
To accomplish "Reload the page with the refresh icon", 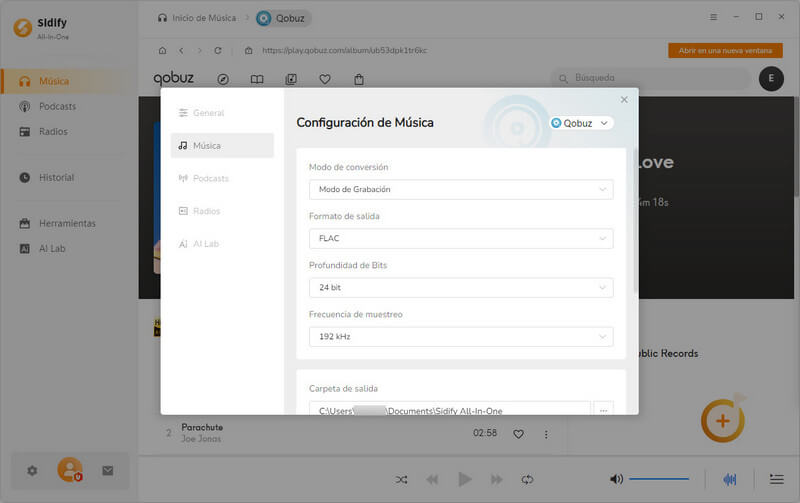I will click(x=218, y=51).
